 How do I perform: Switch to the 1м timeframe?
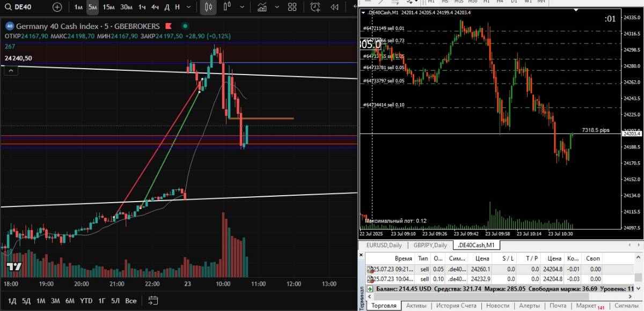tap(78, 7)
